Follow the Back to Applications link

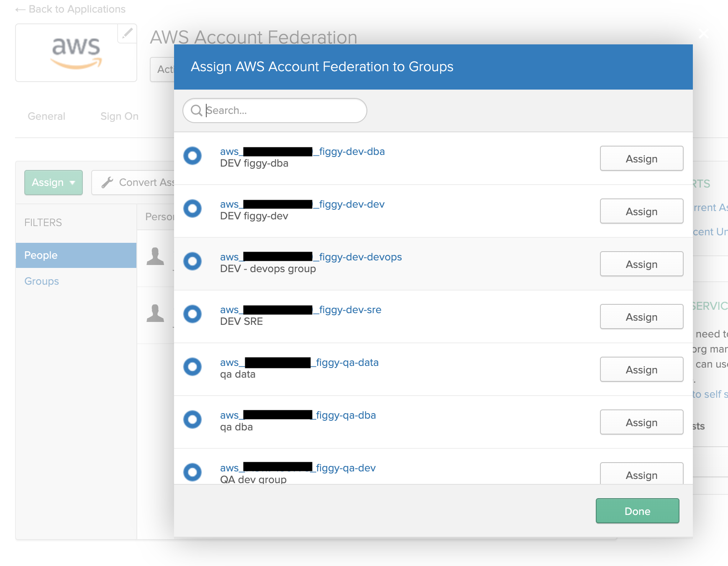click(x=70, y=9)
